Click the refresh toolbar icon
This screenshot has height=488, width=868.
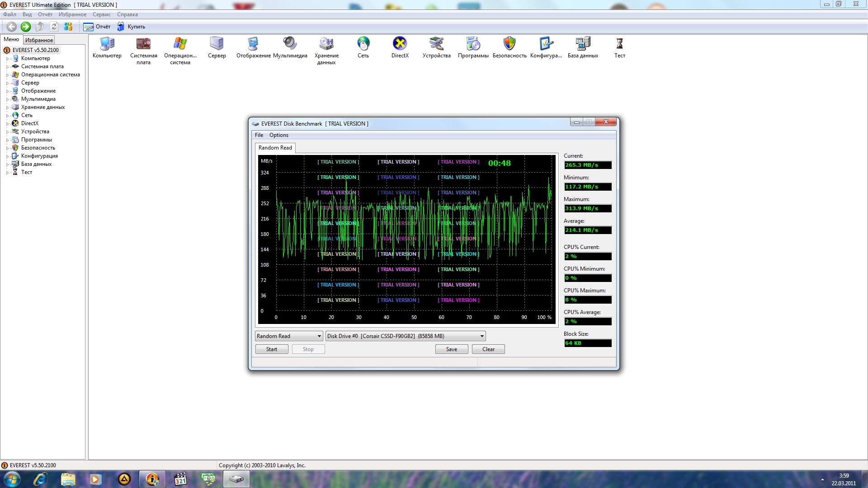[54, 27]
